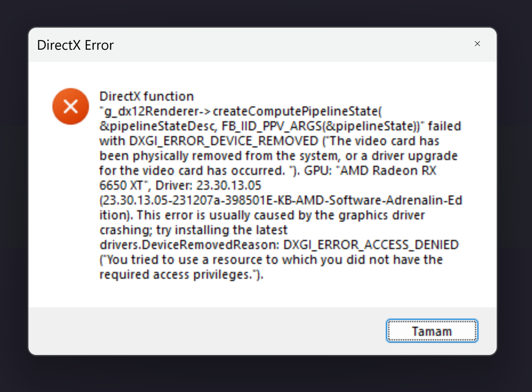
Task: Click the 'try installing the latest' line
Action: 194,230
